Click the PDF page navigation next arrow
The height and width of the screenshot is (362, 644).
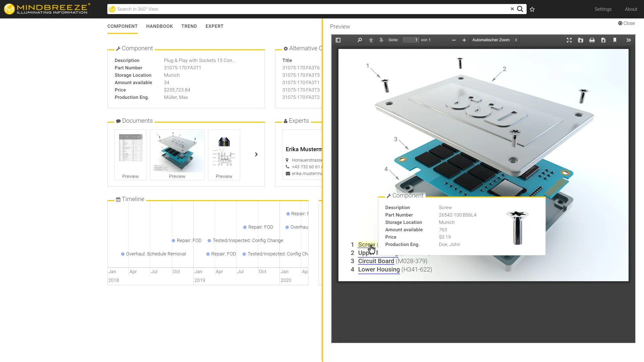[x=382, y=40]
